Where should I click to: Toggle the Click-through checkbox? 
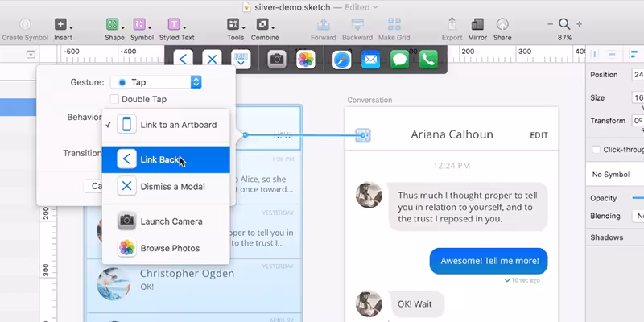[596, 150]
